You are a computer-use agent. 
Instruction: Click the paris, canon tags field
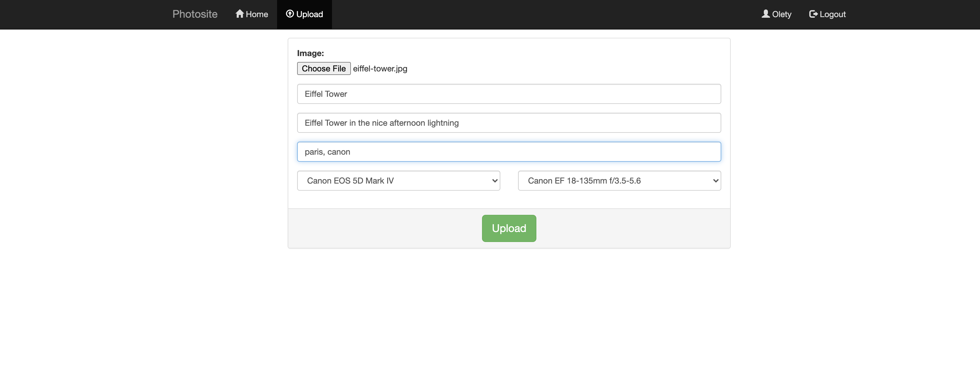[x=509, y=152]
